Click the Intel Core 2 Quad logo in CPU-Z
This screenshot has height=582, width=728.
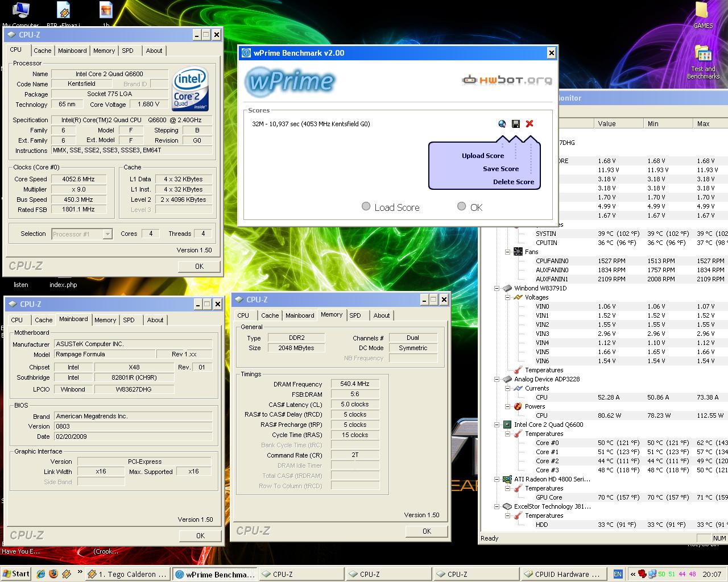[x=191, y=90]
